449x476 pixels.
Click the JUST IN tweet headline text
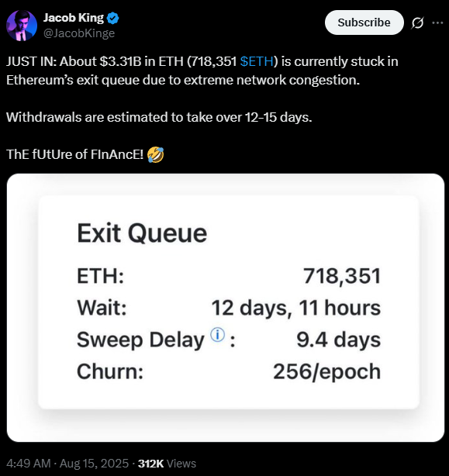tap(202, 71)
